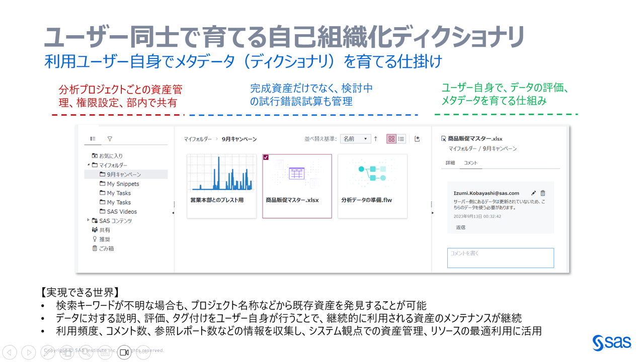Click the filter funnel icon in sidebar
The width and height of the screenshot is (644, 362).
pos(110,139)
